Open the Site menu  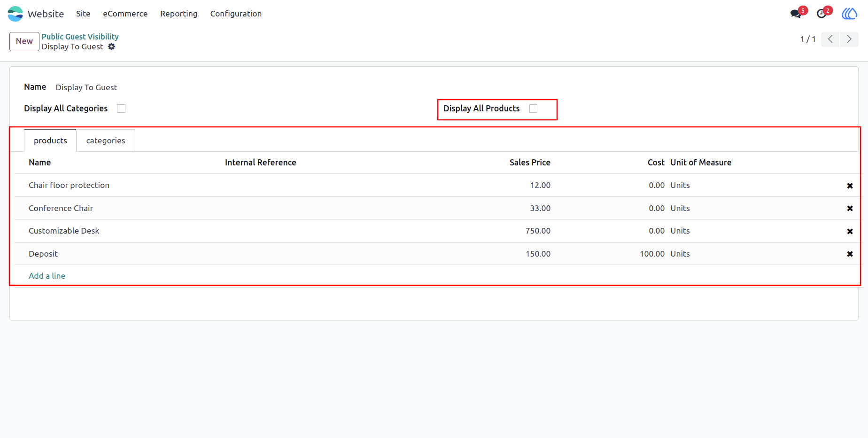83,14
